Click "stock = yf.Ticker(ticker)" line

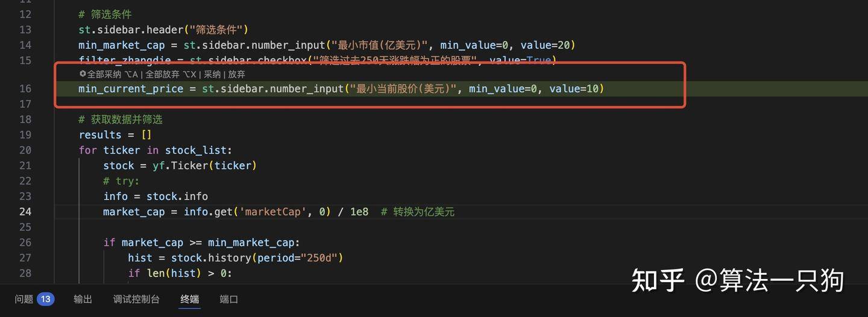[x=180, y=165]
